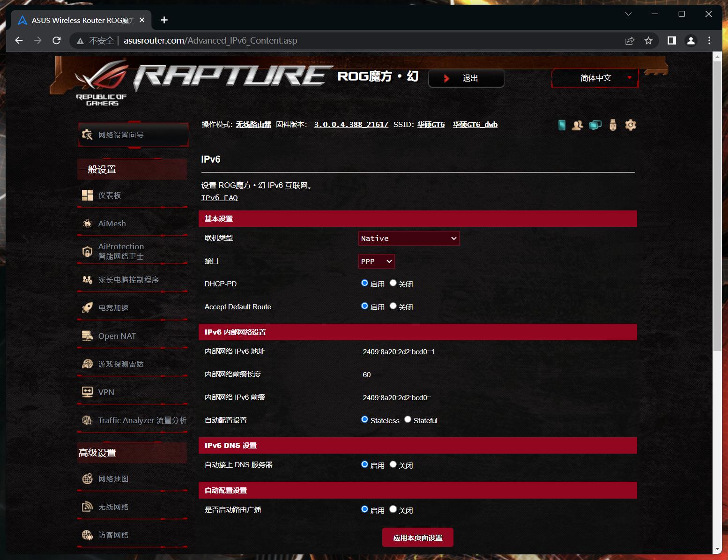Click the USB device status icon

(613, 125)
